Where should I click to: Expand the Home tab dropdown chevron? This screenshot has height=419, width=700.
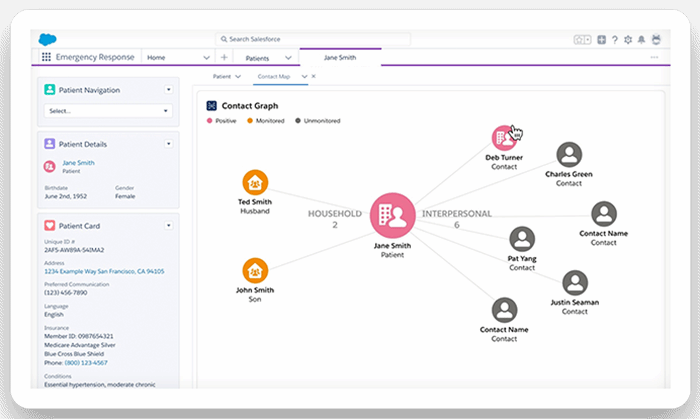[207, 58]
